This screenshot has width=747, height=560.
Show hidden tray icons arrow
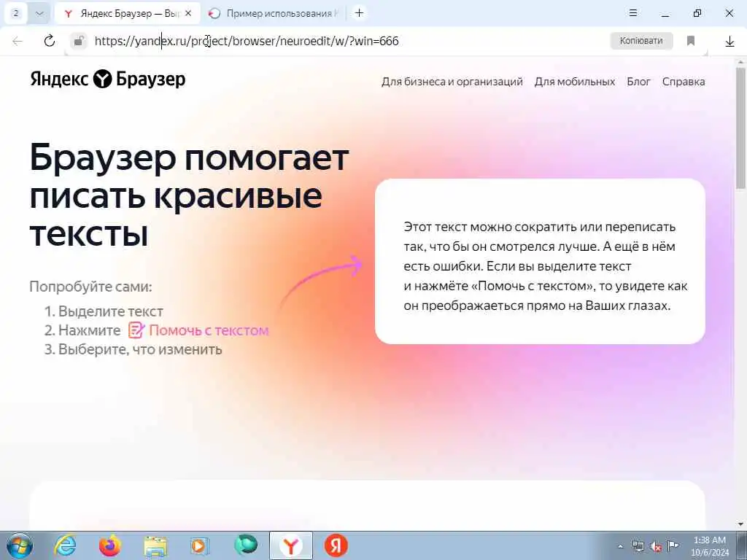[x=620, y=547]
